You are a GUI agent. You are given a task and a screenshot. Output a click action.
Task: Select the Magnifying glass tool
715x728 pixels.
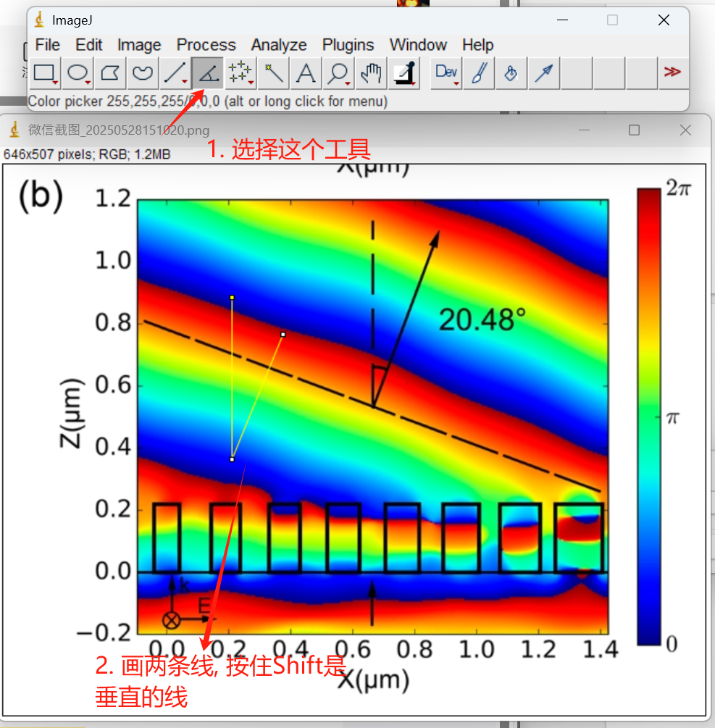pyautogui.click(x=338, y=73)
